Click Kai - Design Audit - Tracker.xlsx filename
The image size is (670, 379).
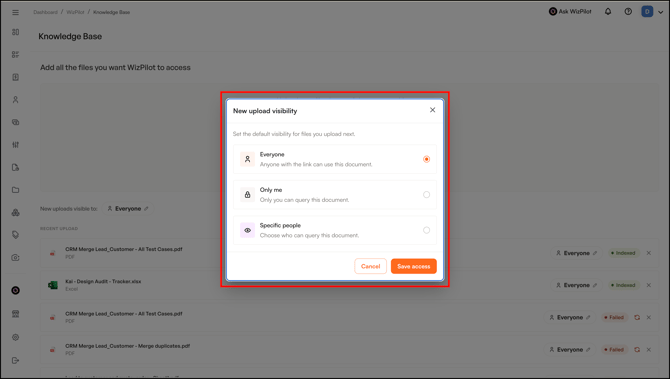[x=103, y=282]
